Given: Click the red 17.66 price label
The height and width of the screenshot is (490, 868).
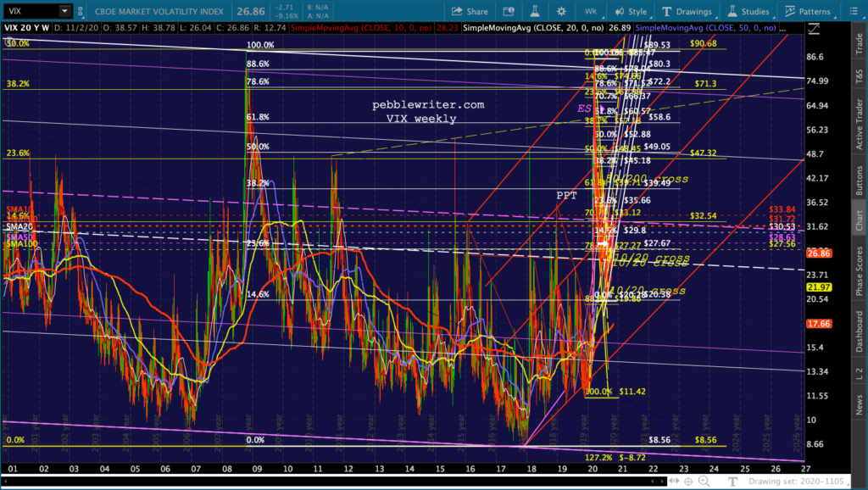Looking at the screenshot, I should coord(819,324).
